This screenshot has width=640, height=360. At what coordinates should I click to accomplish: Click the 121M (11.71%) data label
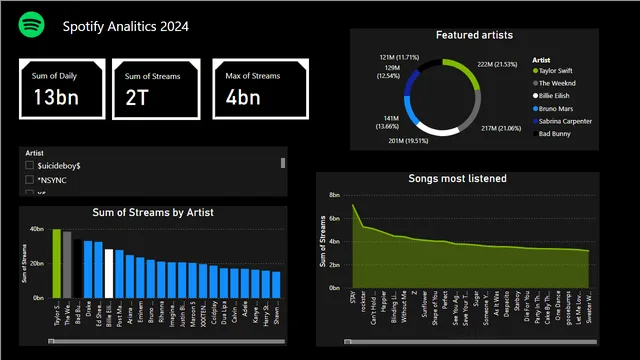(399, 57)
